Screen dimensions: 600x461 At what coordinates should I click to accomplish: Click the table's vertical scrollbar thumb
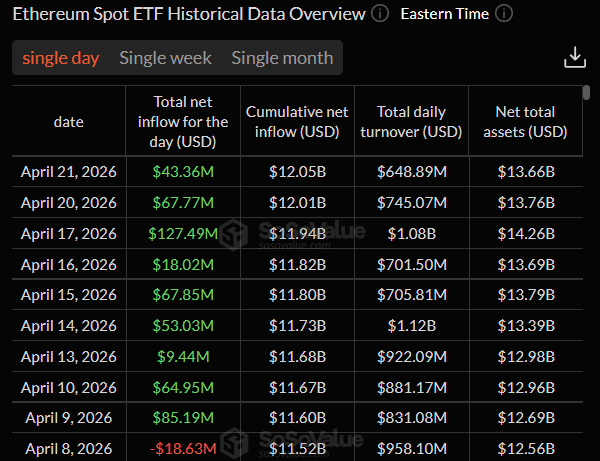click(587, 93)
